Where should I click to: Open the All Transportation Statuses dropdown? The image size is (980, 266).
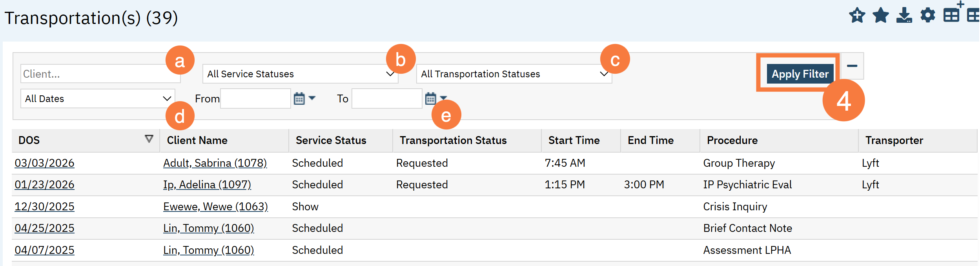point(514,74)
